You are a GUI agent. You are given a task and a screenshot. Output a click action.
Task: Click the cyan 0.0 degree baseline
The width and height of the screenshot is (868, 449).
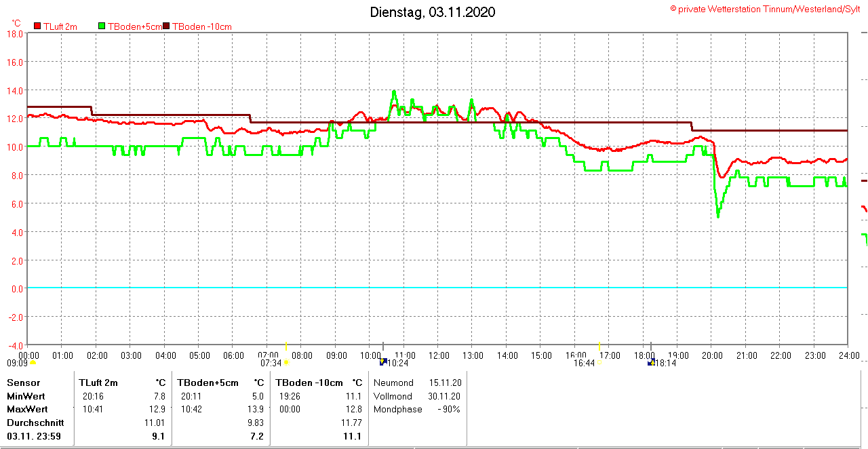(434, 288)
